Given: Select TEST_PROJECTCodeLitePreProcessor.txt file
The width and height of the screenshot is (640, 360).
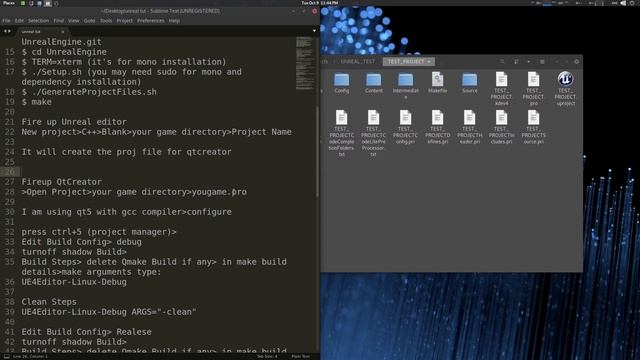Looking at the screenshot, I should click(373, 133).
